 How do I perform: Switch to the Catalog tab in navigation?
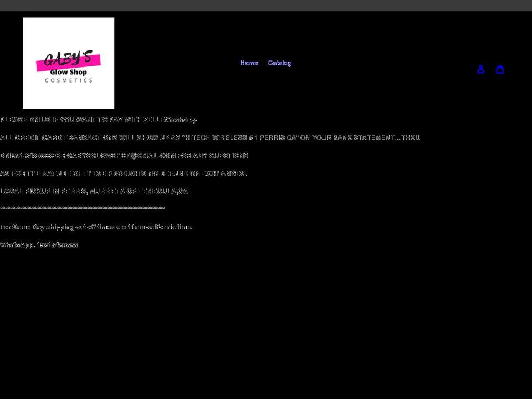(279, 63)
